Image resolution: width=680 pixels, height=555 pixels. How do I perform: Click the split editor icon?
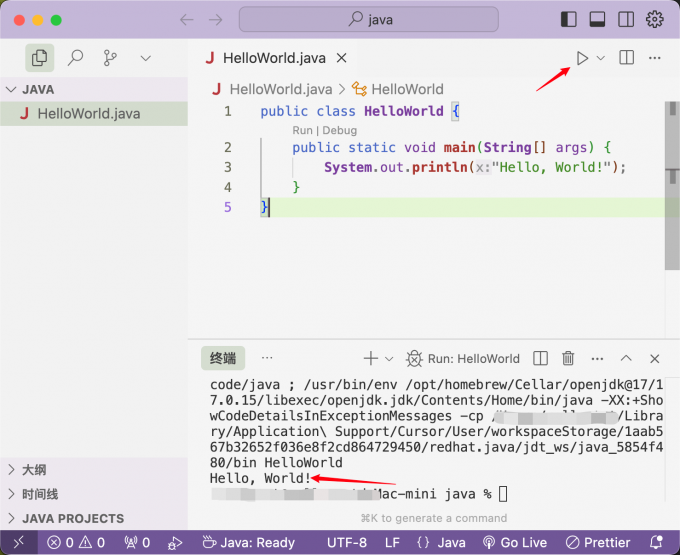coord(627,58)
